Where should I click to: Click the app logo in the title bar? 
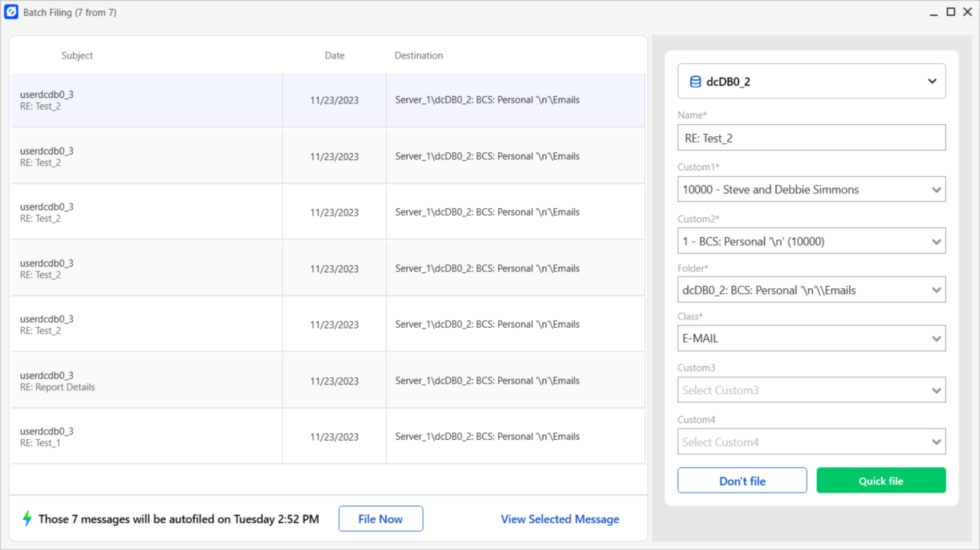12,12
